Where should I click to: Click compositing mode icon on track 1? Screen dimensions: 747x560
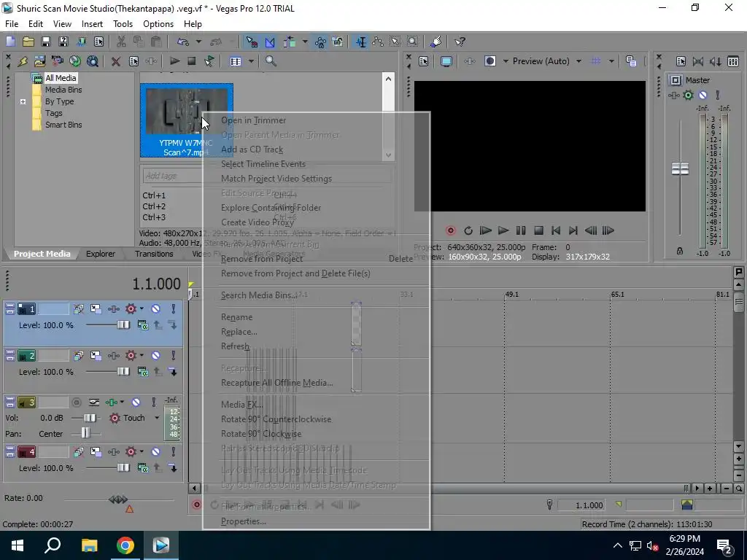click(142, 324)
